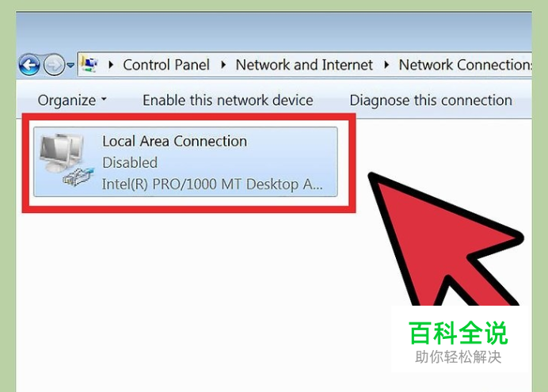Click the network folder icon in address bar

coord(89,65)
